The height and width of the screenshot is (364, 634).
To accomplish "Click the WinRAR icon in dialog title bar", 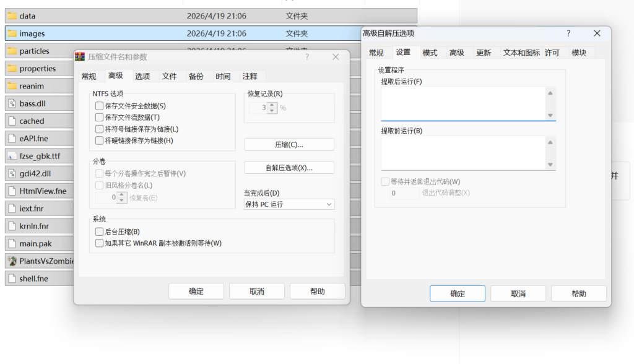I will pos(80,57).
